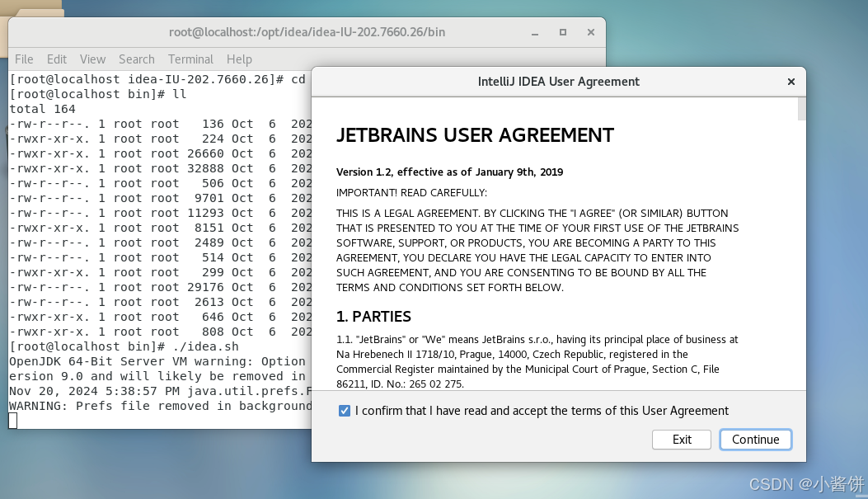
Task: Click the terminal cursor block at prompt
Action: tap(12, 421)
